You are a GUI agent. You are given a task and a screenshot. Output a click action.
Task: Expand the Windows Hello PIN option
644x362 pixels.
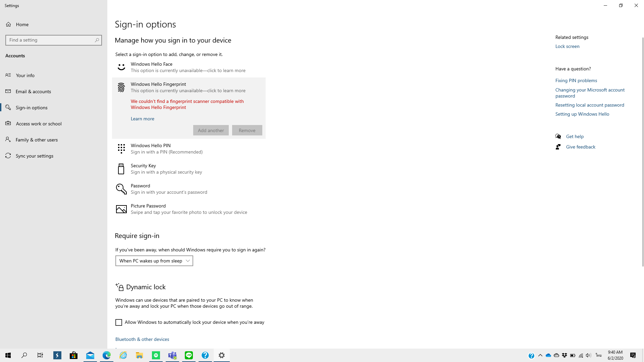tap(189, 149)
